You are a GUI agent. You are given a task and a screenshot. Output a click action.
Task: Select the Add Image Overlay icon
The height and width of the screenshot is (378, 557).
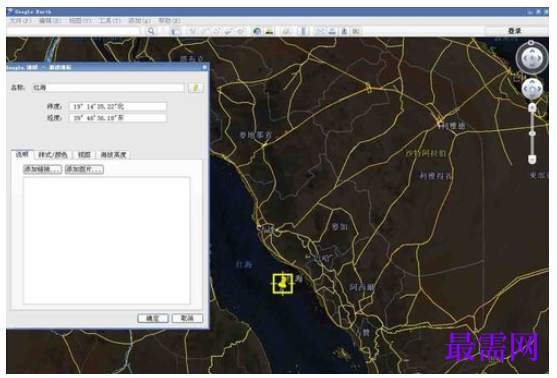coord(229,31)
